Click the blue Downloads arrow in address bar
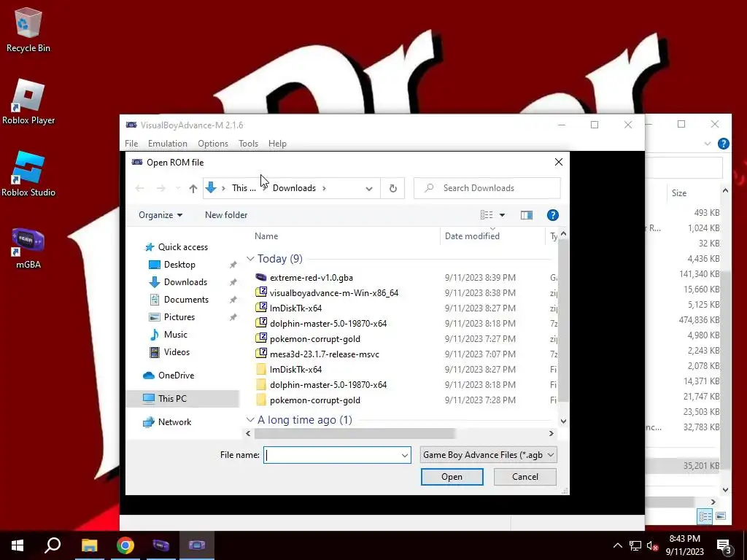The image size is (747, 560). click(211, 188)
